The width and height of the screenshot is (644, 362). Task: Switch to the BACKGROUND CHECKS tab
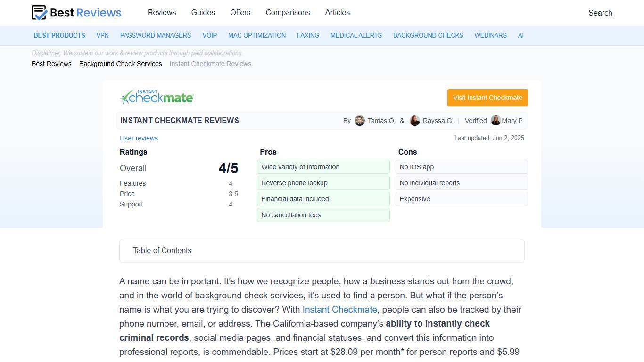click(428, 35)
